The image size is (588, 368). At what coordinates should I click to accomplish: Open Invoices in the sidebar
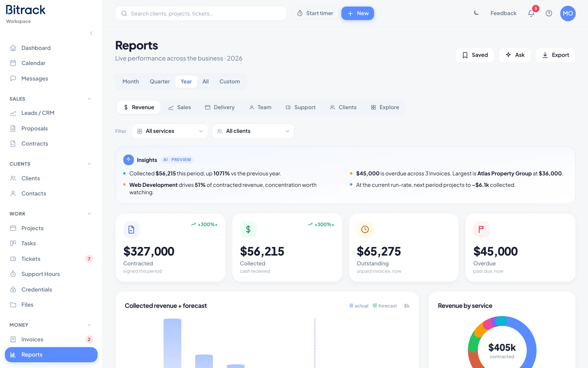[x=51, y=339]
